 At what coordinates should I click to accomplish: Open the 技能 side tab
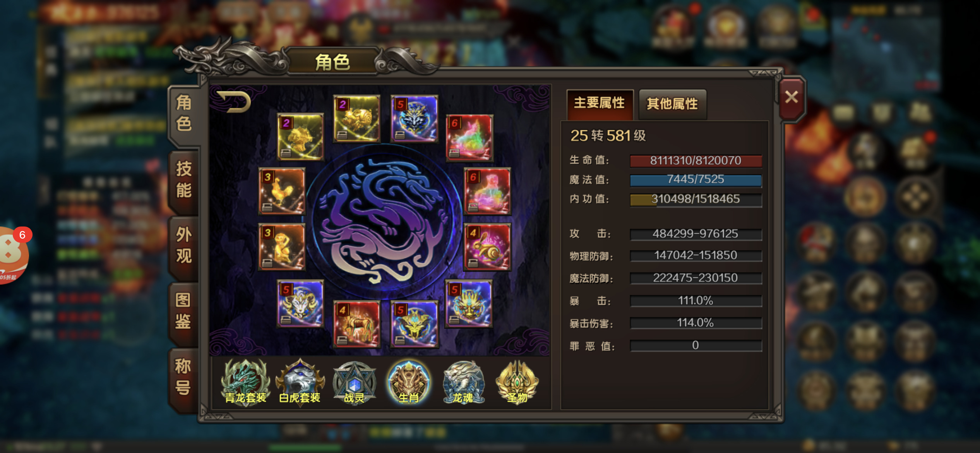184,180
